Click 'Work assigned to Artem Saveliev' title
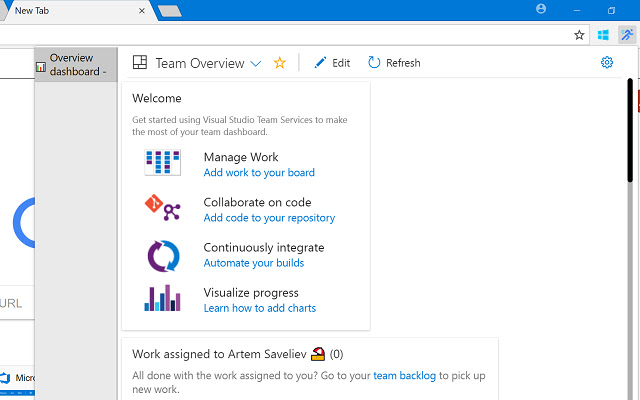Image resolution: width=640 pixels, height=400 pixels. pyautogui.click(x=219, y=354)
